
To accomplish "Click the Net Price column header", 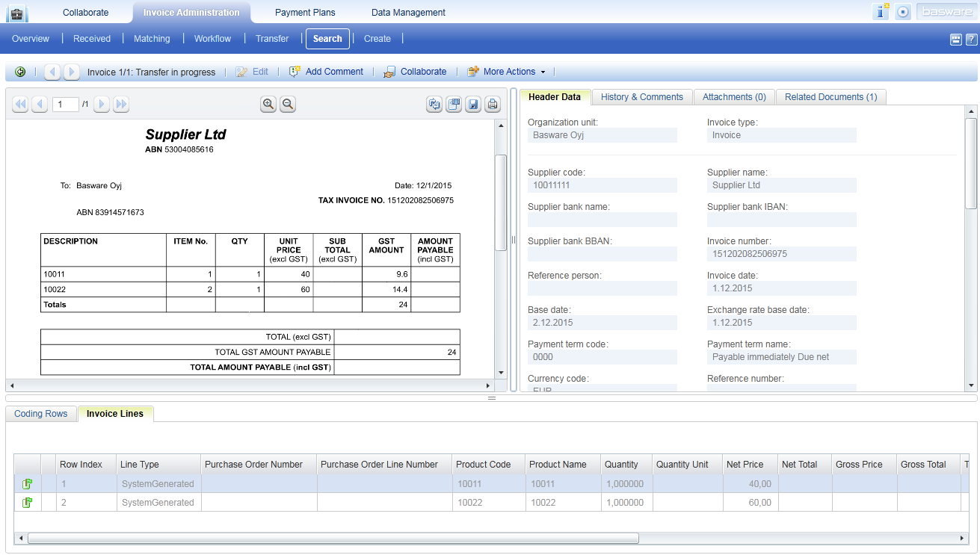I will 749,465.
